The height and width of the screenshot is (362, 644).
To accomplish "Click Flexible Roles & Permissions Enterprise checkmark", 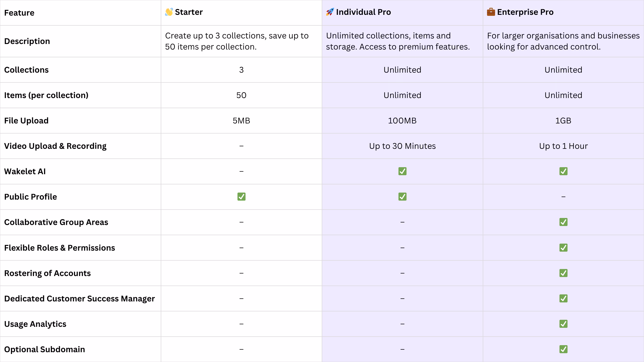I will click(563, 248).
